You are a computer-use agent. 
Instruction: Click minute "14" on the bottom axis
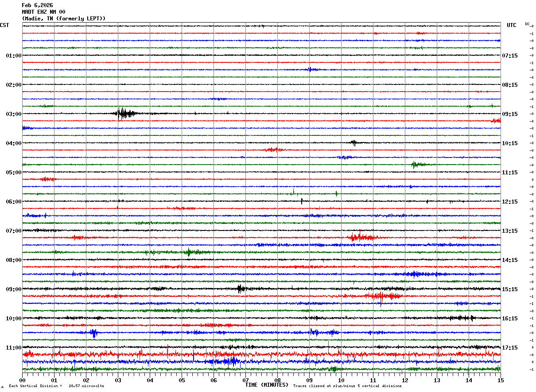click(469, 380)
